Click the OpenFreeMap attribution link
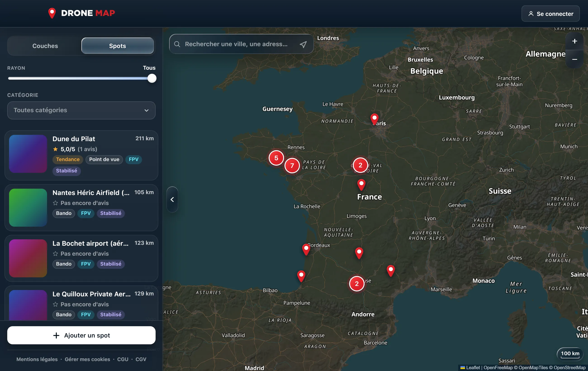The image size is (588, 371). click(498, 368)
